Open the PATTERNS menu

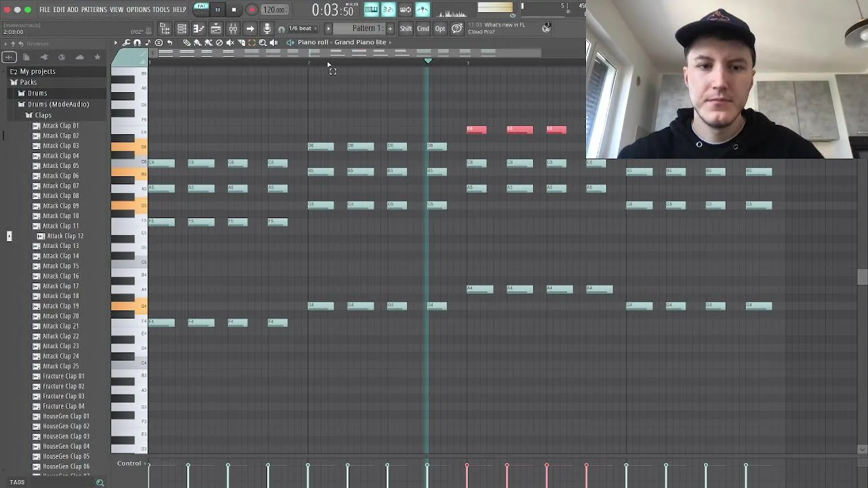(94, 9)
